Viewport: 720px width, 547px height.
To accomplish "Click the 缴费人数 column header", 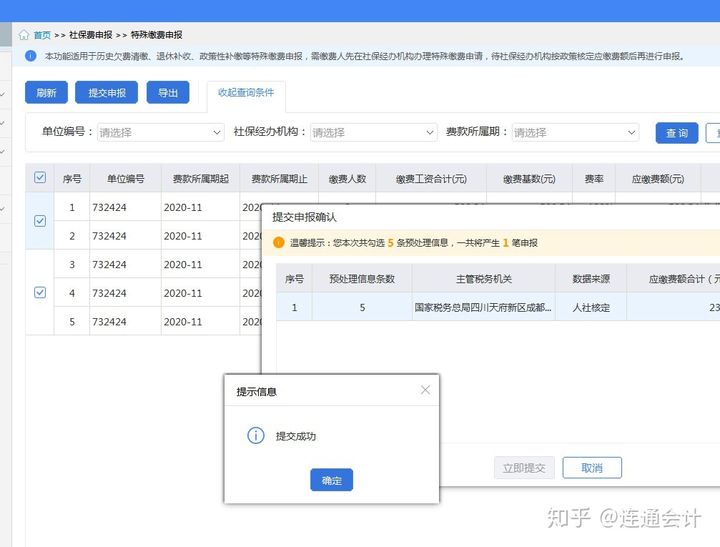I will click(348, 179).
